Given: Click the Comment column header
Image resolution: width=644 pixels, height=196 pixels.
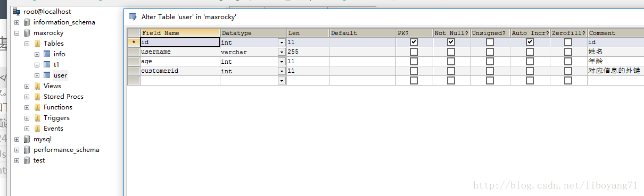Looking at the screenshot, I should click(x=616, y=33).
